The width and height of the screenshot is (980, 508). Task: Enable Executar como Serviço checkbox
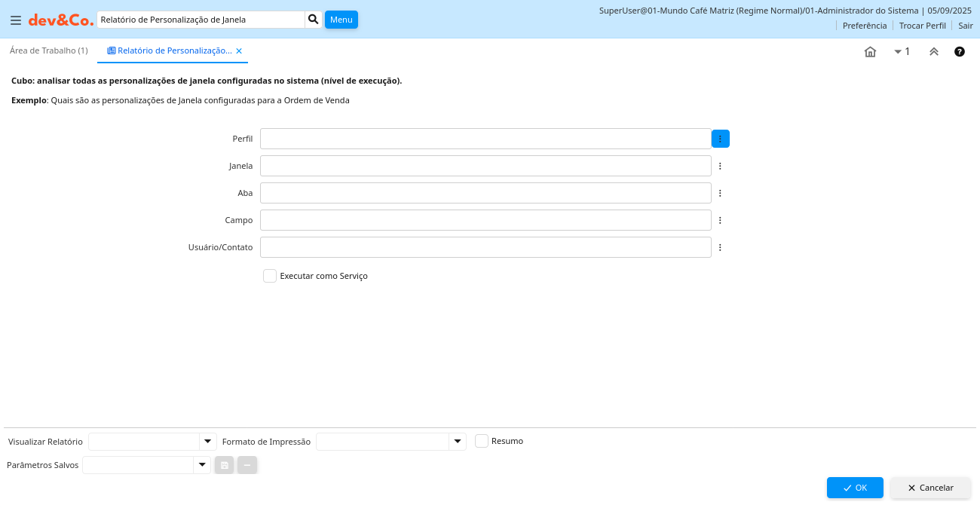270,276
